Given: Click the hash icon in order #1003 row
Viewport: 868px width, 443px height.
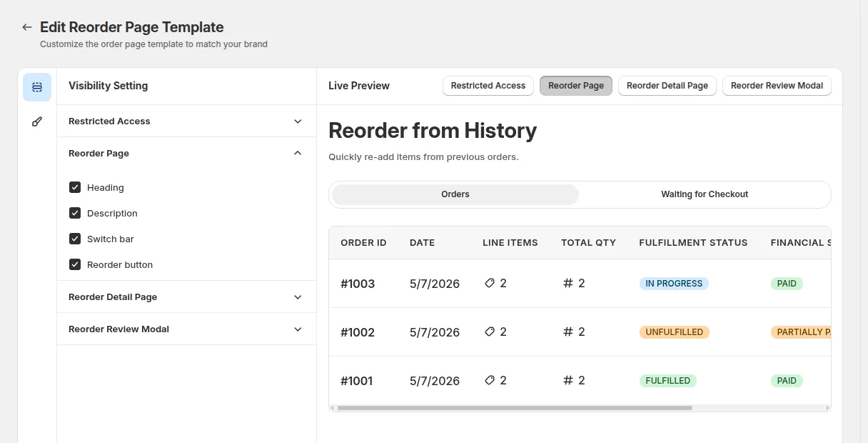Looking at the screenshot, I should tap(568, 284).
